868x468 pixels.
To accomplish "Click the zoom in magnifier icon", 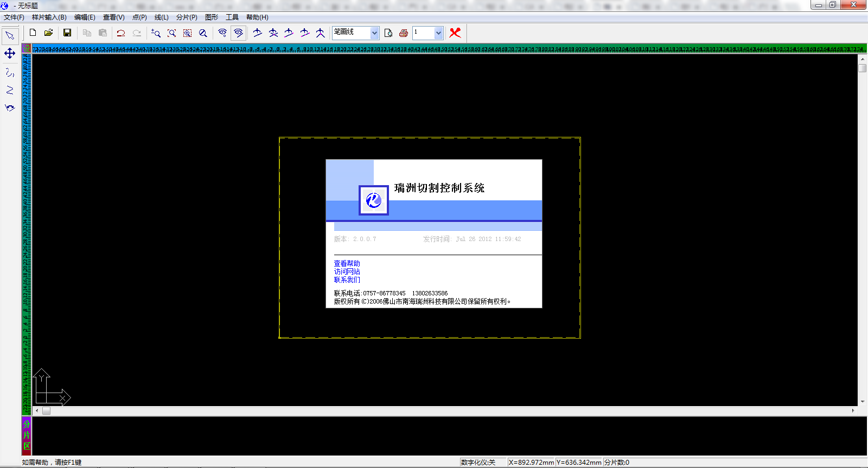I will 156,33.
